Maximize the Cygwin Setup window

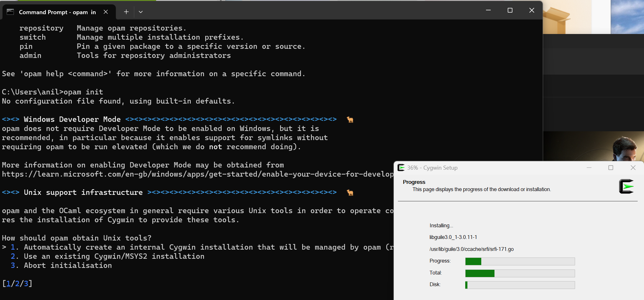point(611,168)
